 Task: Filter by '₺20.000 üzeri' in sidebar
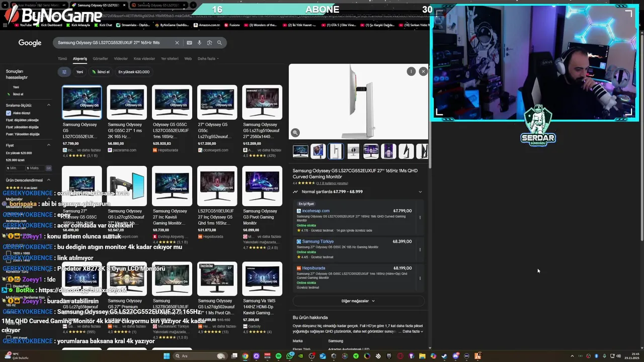15,160
